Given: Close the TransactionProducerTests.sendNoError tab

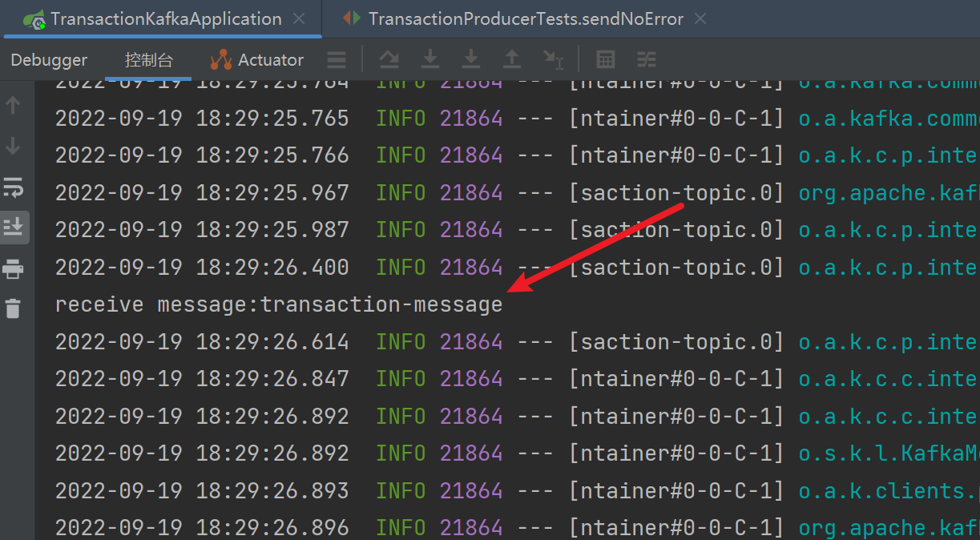Looking at the screenshot, I should [x=700, y=18].
